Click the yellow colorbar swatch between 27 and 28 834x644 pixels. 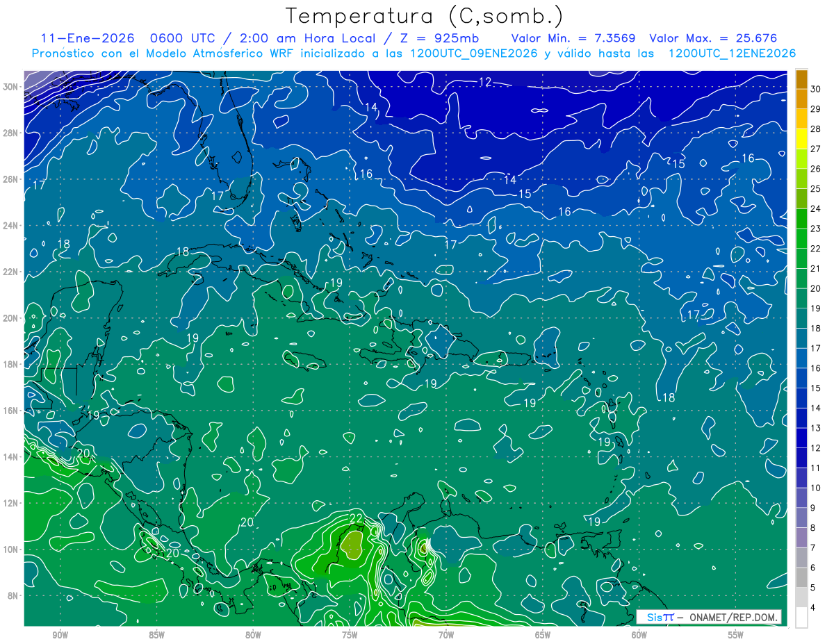click(x=801, y=139)
